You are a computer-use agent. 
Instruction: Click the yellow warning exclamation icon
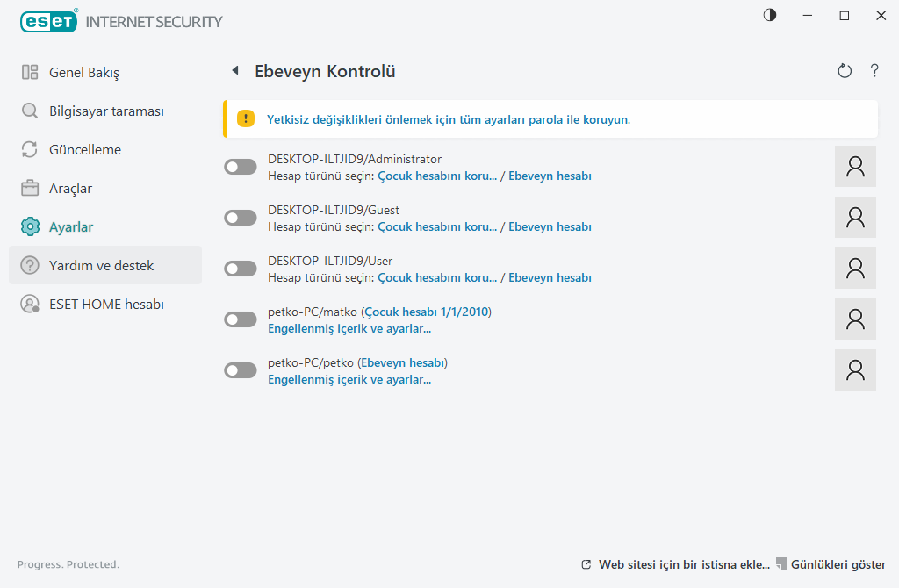point(246,119)
